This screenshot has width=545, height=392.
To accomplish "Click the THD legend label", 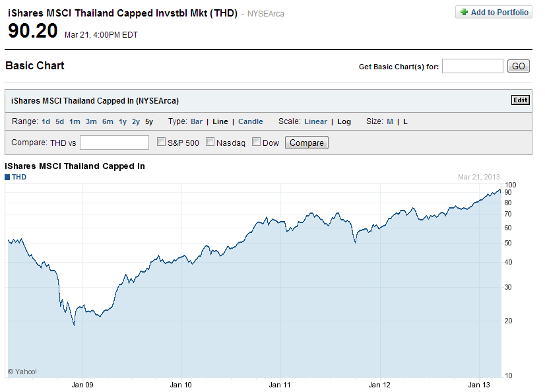I will 19,177.
